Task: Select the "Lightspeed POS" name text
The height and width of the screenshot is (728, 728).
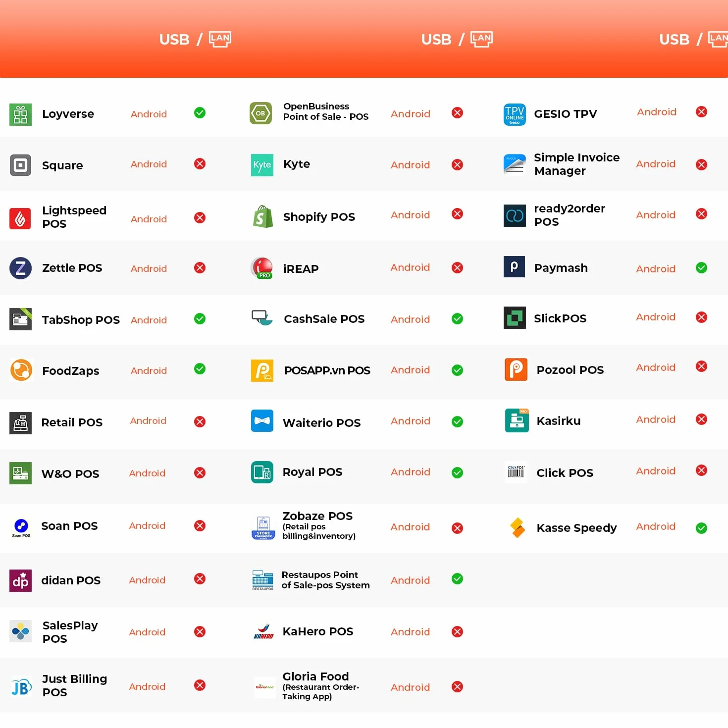Action: 74,217
